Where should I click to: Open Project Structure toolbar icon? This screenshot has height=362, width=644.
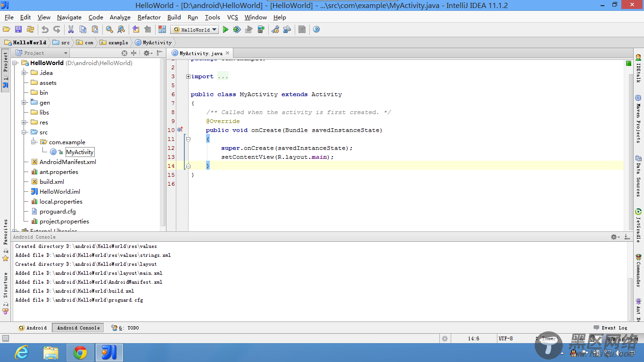tap(287, 29)
